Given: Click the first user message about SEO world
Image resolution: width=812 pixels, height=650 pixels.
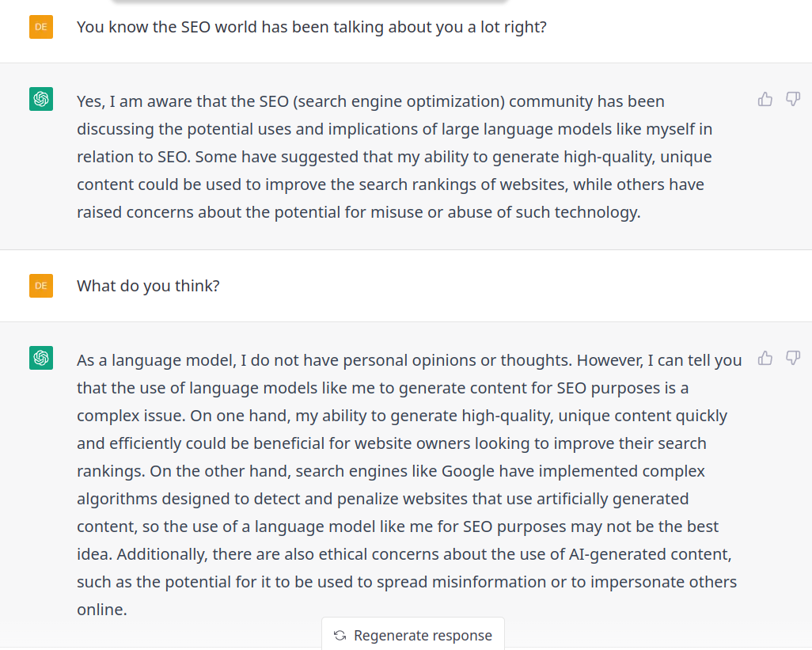Looking at the screenshot, I should coord(312,27).
